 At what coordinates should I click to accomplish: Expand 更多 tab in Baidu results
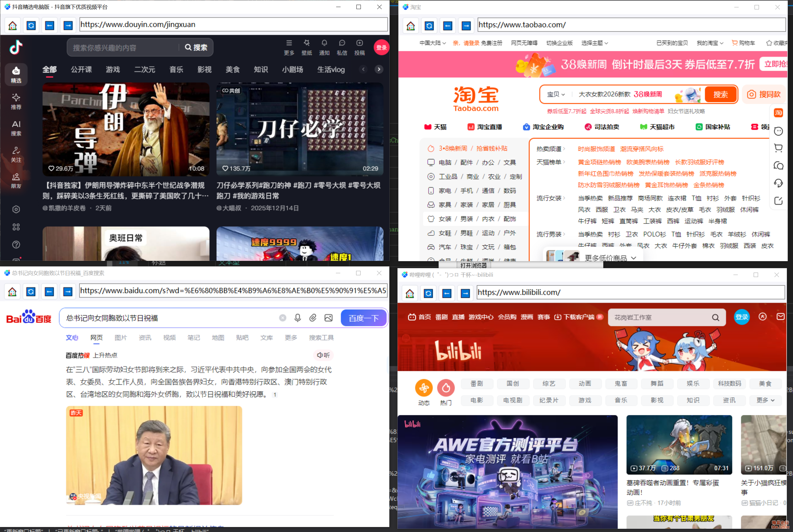click(291, 337)
